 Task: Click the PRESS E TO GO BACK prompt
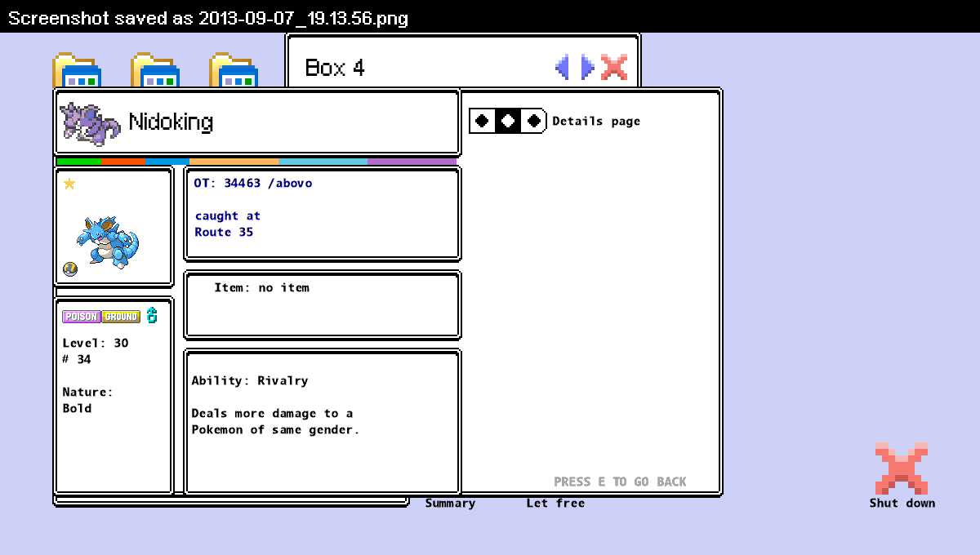pos(620,482)
